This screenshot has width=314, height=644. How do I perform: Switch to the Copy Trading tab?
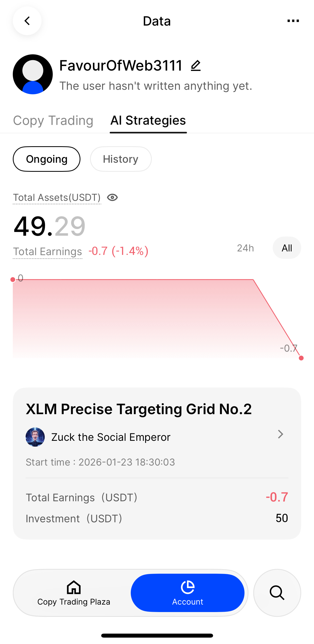pos(53,120)
